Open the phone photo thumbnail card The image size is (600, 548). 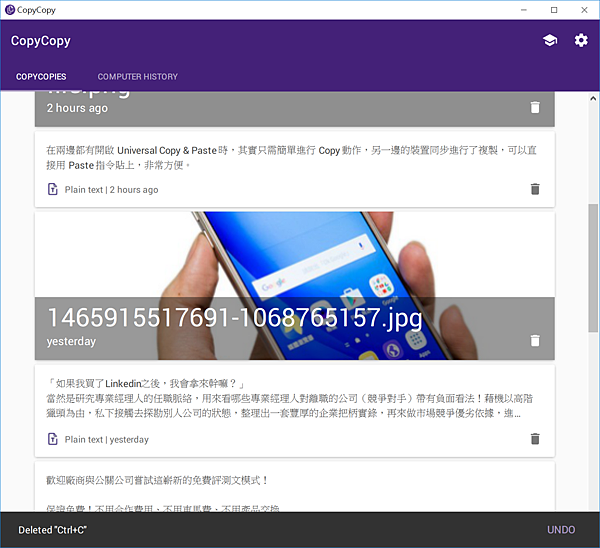(295, 285)
